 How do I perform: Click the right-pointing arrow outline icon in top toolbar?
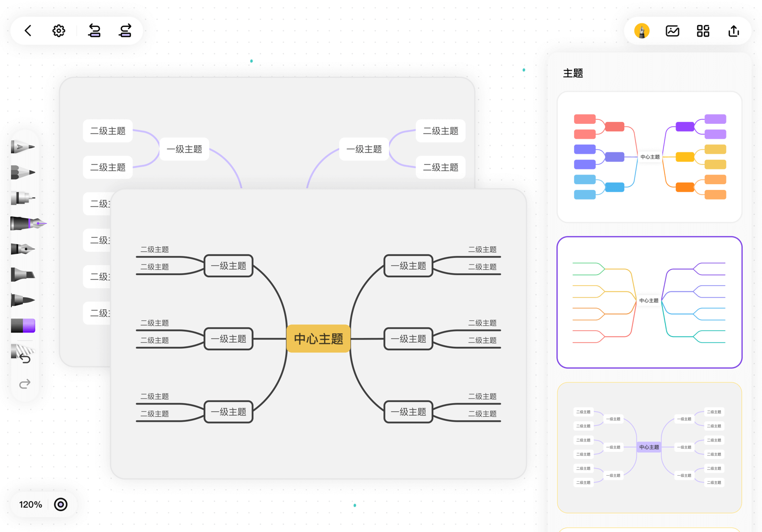(125, 31)
